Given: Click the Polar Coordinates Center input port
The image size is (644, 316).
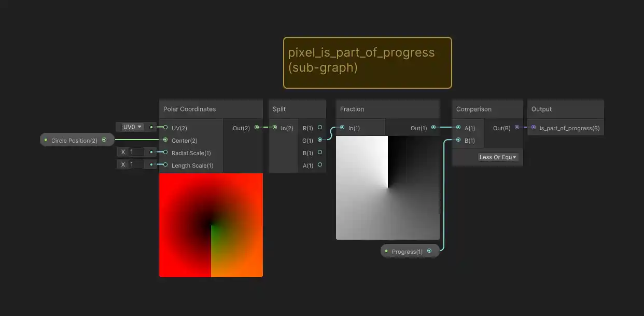Looking at the screenshot, I should point(165,140).
